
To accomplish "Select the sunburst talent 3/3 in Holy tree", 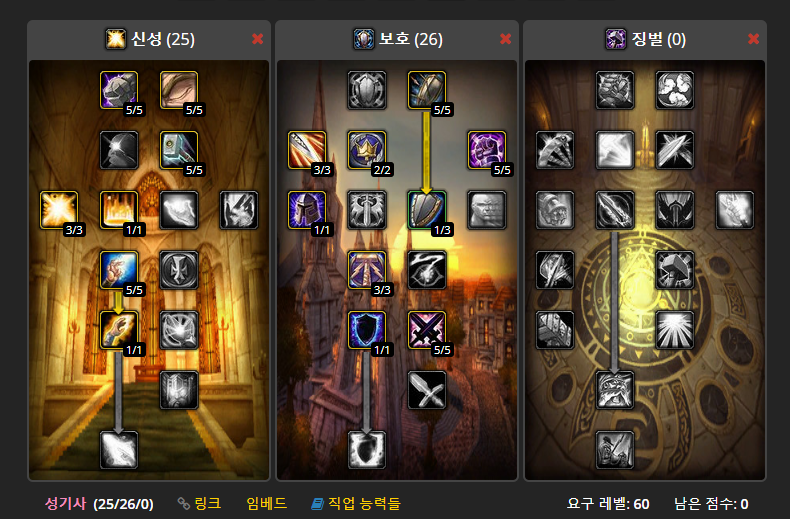I will [59, 210].
